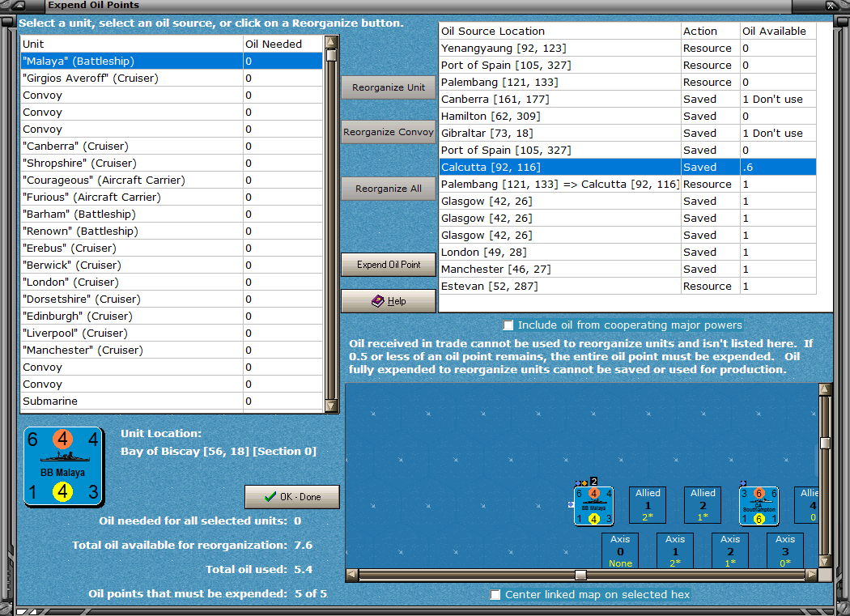Click the Axis 2 box on map
The width and height of the screenshot is (850, 616).
click(730, 551)
